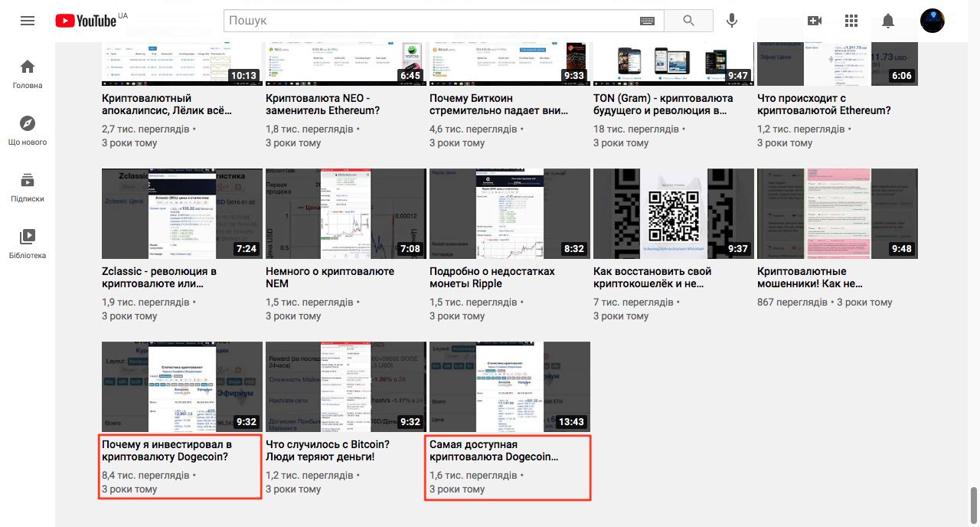The width and height of the screenshot is (980, 527).
Task: Open 'Криптовалютный апокалипсис, Лёлик всё' title
Action: point(166,104)
